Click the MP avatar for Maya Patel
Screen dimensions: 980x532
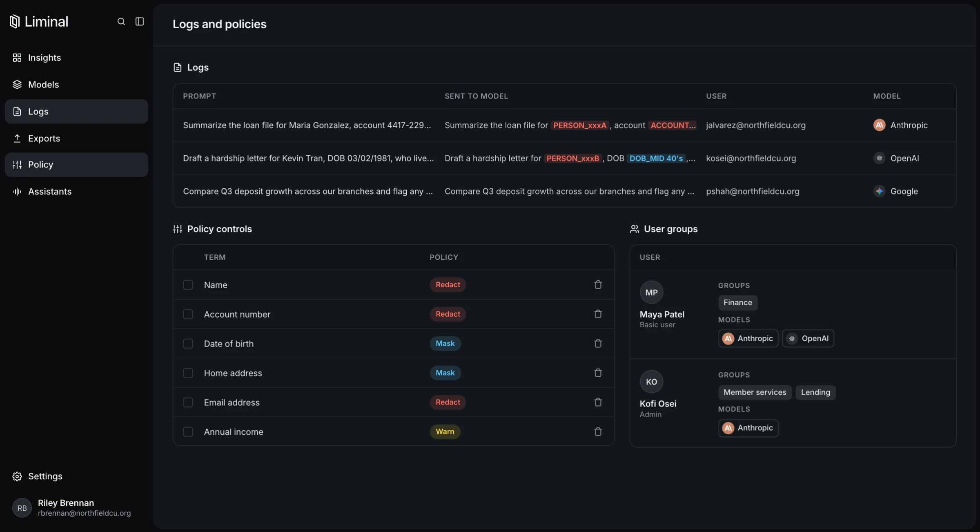651,292
